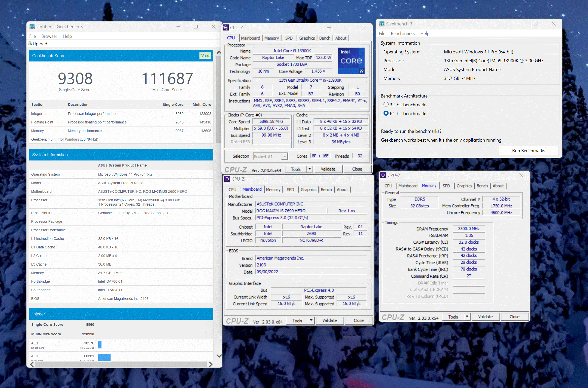Click the Run Benchmarks button
The height and width of the screenshot is (388, 588).
click(529, 150)
